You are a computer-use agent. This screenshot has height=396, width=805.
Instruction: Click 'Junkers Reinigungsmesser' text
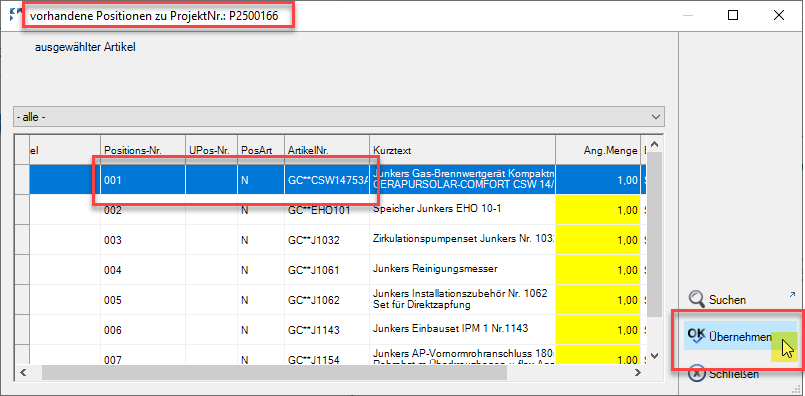point(435,269)
